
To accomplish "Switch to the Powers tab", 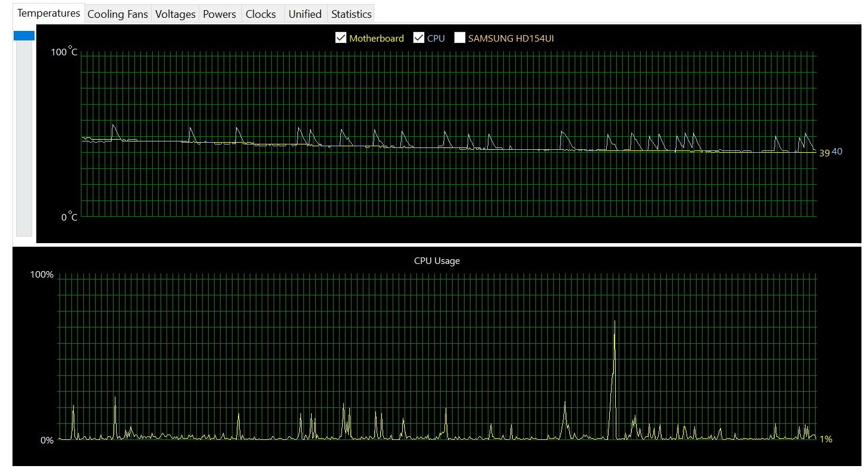I will point(220,14).
